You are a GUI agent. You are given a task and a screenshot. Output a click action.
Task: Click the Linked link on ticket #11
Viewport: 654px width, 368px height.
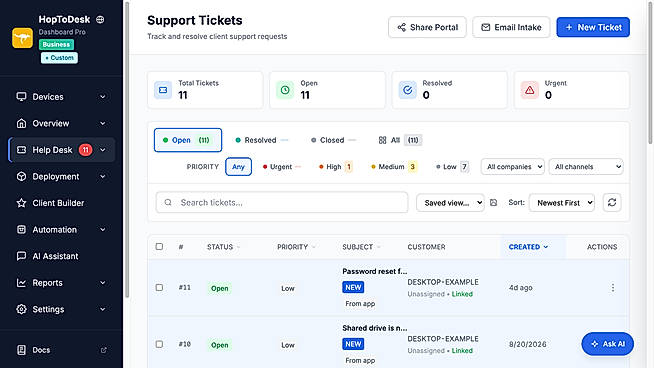[462, 294]
